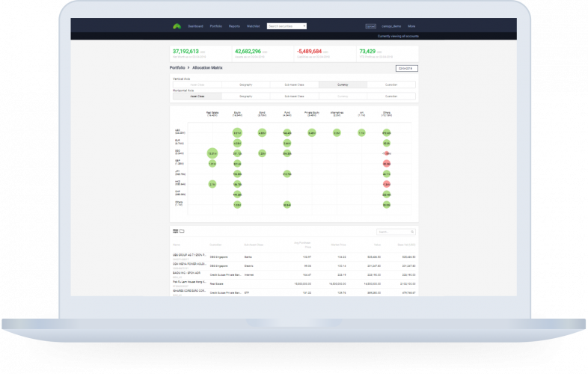Viewport: 588px width, 374px height.
Task: Click the CHF Equity bubble
Action: pos(237,194)
